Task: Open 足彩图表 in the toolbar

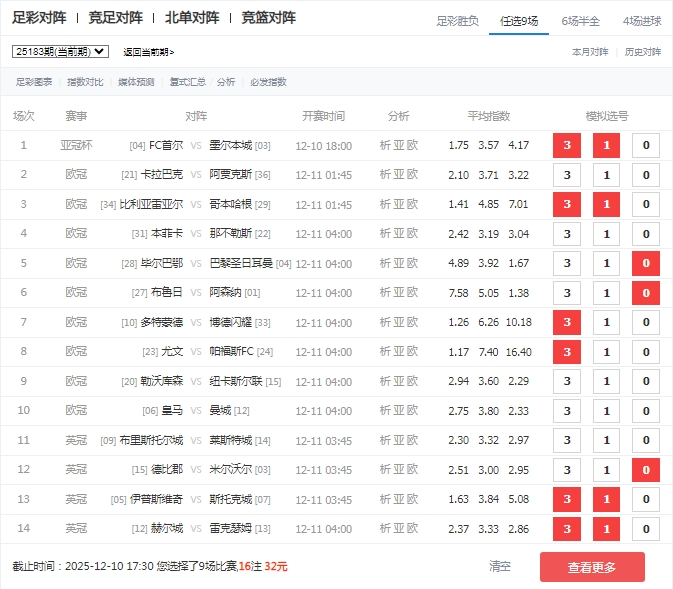Action: coord(34,82)
